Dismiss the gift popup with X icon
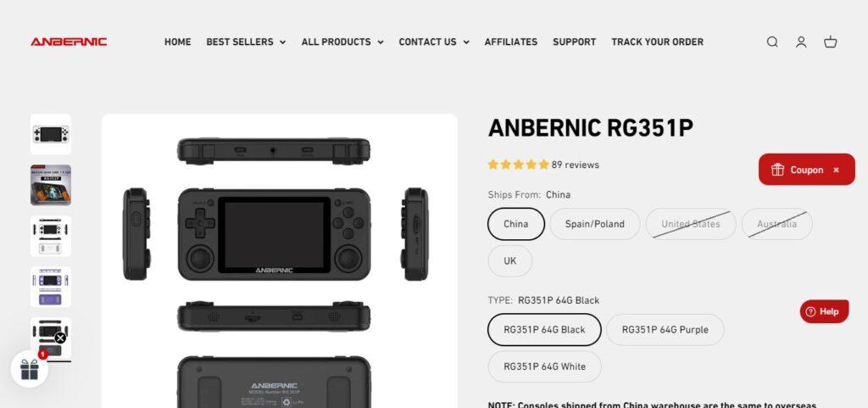Screen dimensions: 868x408 click(60, 338)
